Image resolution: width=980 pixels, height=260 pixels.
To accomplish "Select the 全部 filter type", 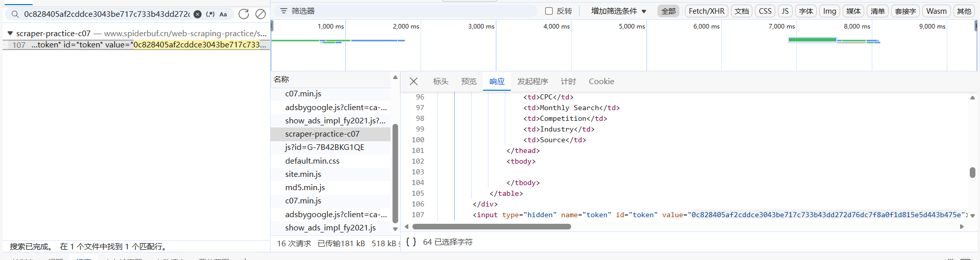I will [668, 11].
